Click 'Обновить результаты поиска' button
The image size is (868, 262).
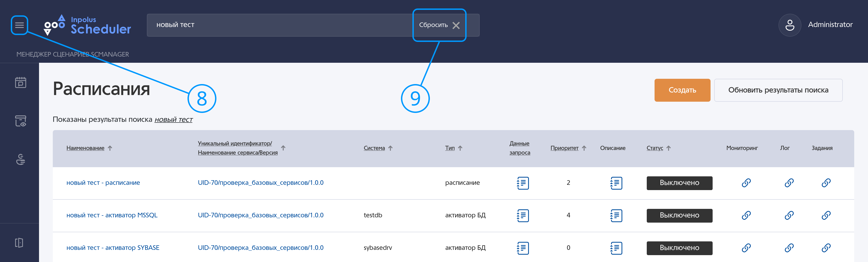point(778,90)
